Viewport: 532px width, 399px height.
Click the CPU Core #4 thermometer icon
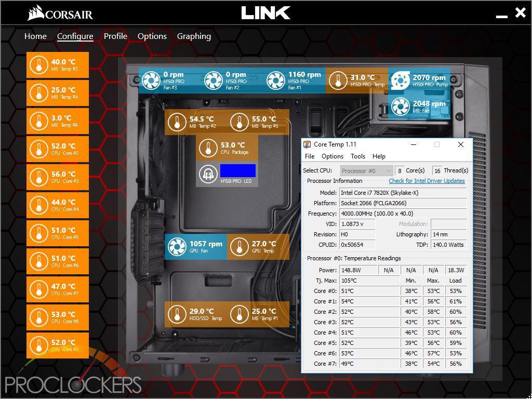[x=38, y=205]
